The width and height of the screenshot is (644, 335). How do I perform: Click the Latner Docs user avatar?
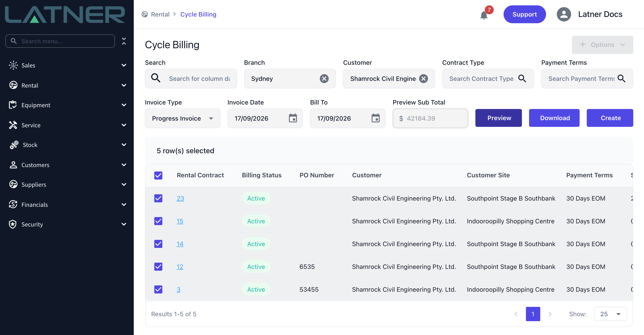click(563, 15)
